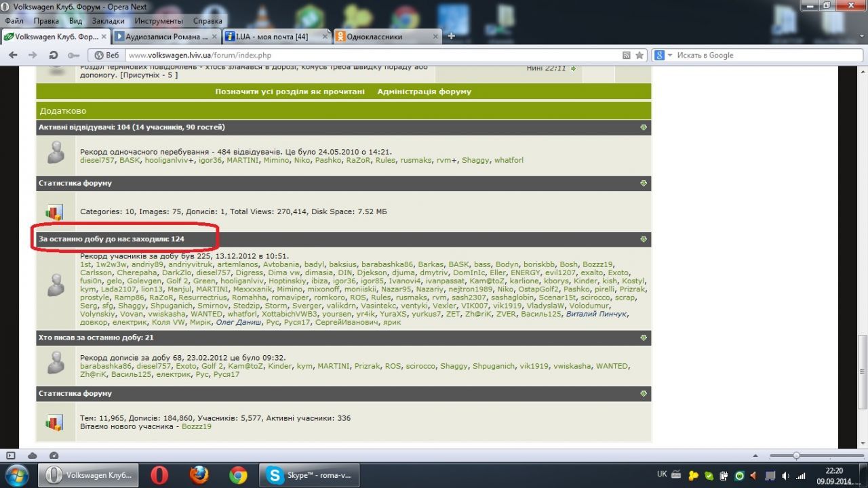Collapse Активні відвідувачі section arrow

(x=644, y=127)
